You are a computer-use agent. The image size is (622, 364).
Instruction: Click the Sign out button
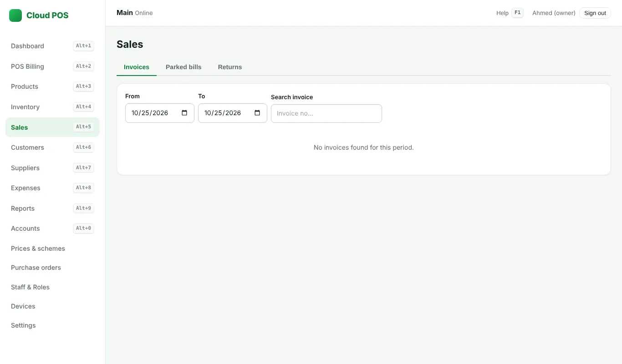[595, 13]
